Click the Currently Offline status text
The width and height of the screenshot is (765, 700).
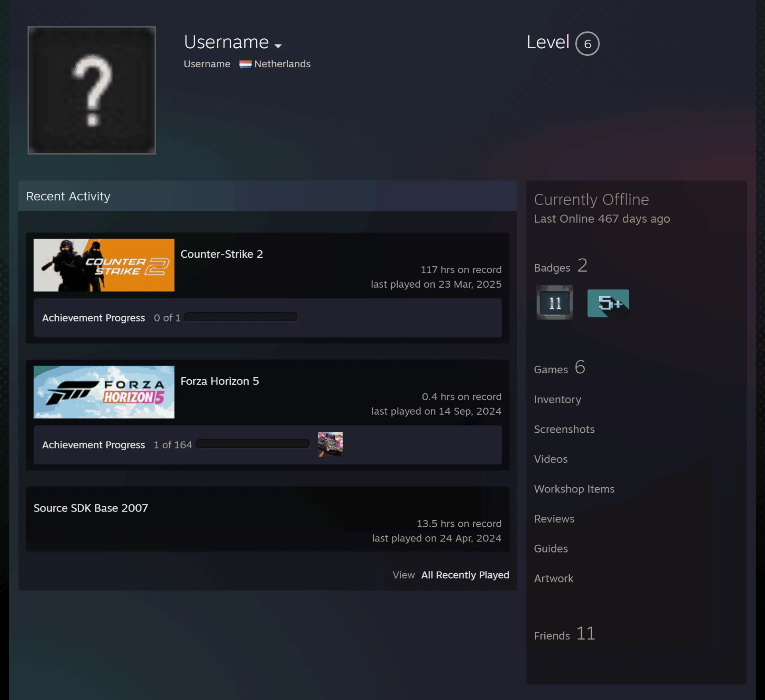(x=591, y=200)
